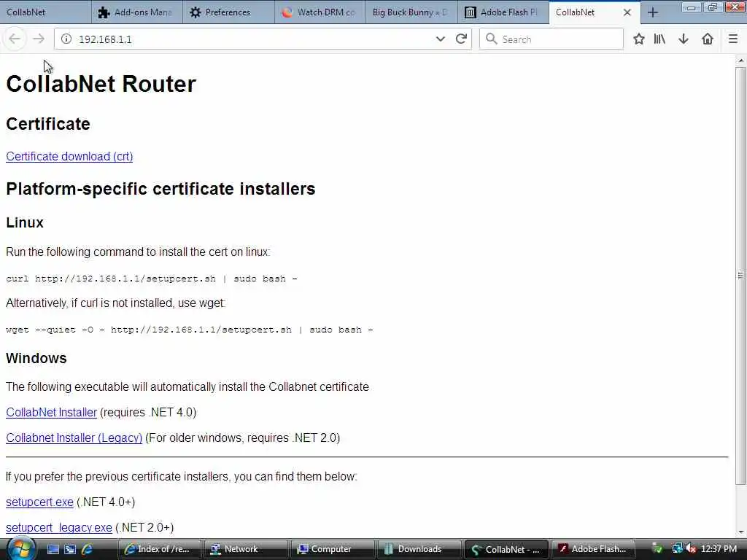Click the Search box in the toolbar
Viewport: 747px width, 560px height.
(x=551, y=39)
